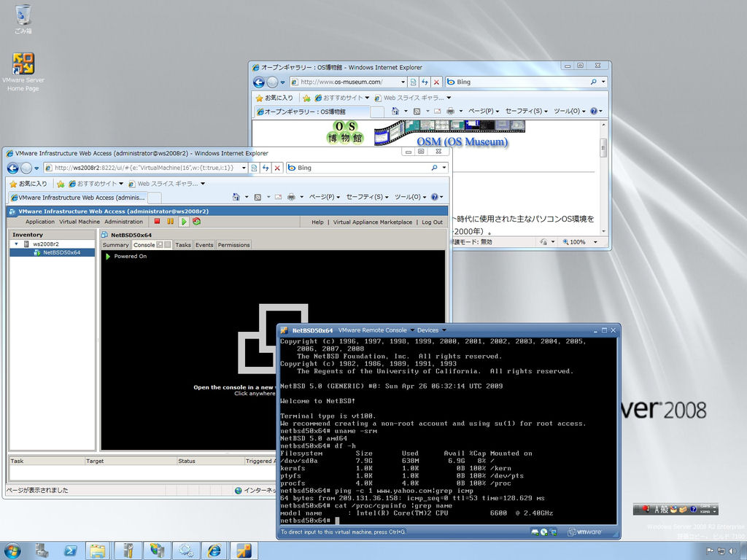This screenshot has width=747, height=560.
Task: Open ページ(P) dropdown in OS Museum browser
Action: coord(483,111)
